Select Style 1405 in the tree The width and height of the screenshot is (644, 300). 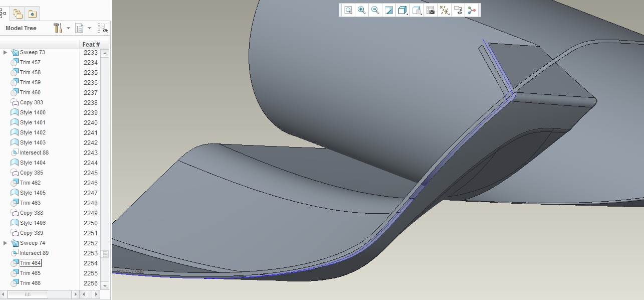coord(33,193)
